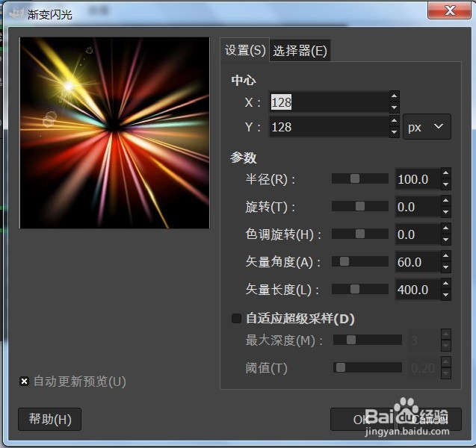Increase 半径(R) with the up stepper
Viewport: 476px width, 448px height.
click(x=445, y=173)
